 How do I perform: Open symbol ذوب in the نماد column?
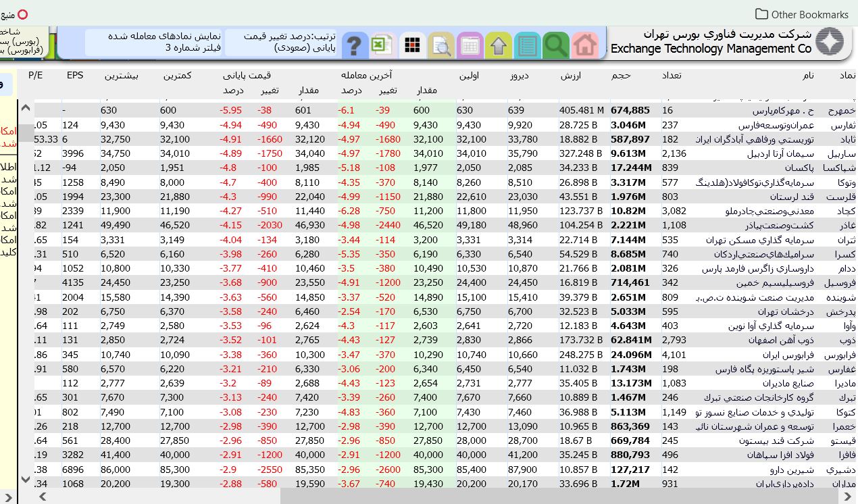(x=848, y=340)
